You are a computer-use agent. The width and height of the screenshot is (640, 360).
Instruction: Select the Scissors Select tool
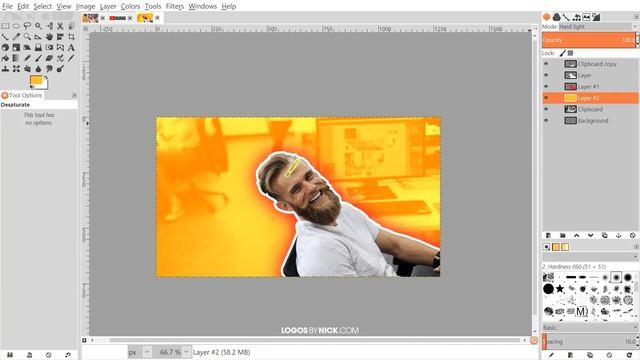tap(60, 26)
